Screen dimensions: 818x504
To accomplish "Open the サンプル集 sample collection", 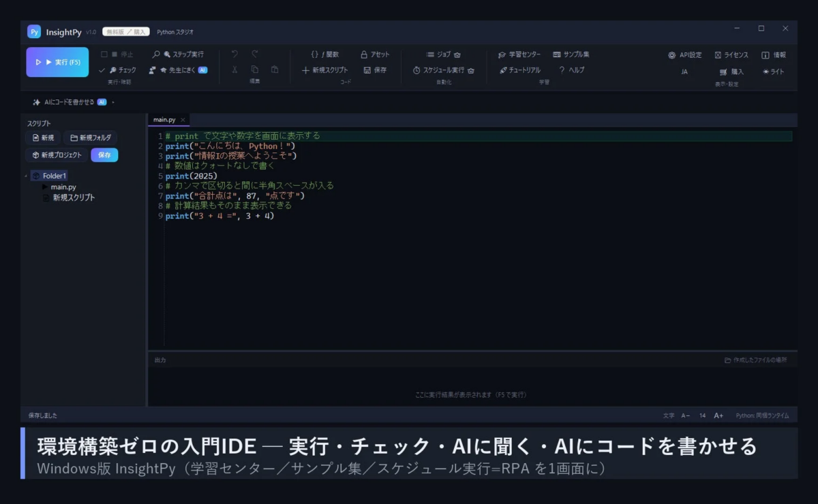I will pyautogui.click(x=571, y=54).
